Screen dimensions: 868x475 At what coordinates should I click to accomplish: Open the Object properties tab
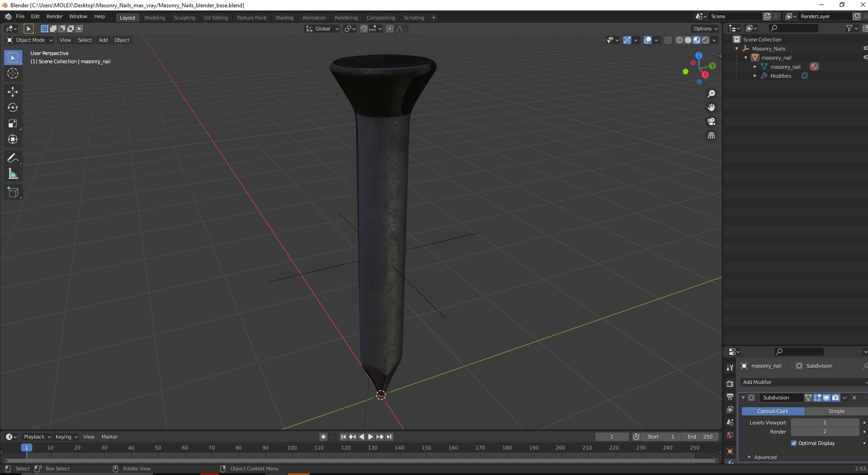(x=730, y=451)
